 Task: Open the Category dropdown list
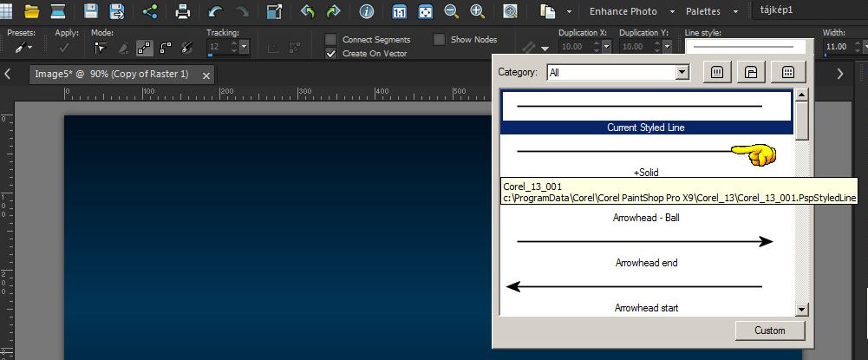point(682,73)
